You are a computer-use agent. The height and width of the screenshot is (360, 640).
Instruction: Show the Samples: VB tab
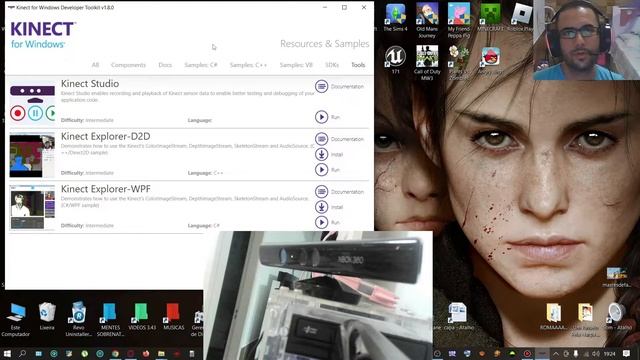pos(296,65)
